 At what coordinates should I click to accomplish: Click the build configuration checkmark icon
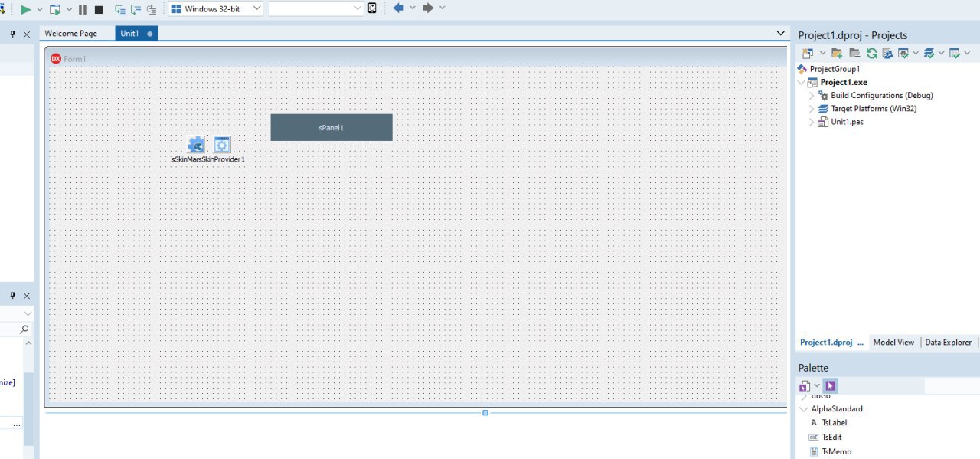pyautogui.click(x=903, y=53)
